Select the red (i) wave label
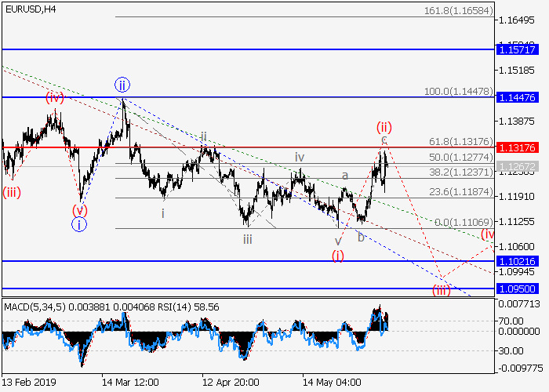 pyautogui.click(x=337, y=255)
